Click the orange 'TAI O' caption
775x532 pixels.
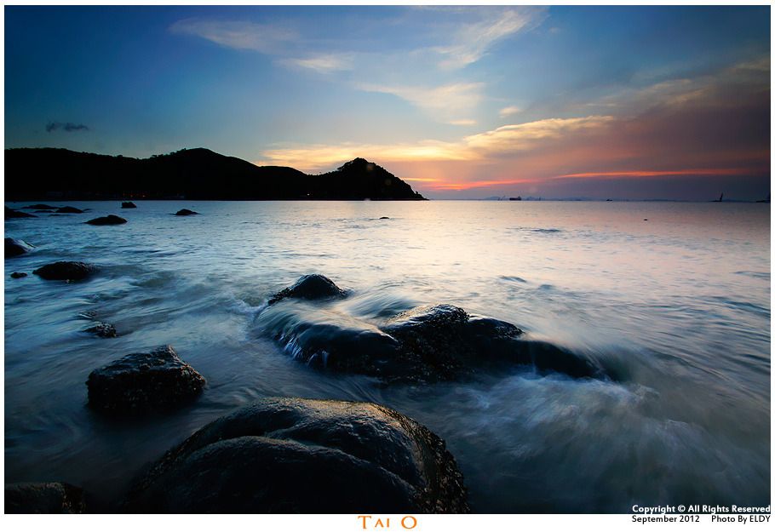(x=387, y=522)
